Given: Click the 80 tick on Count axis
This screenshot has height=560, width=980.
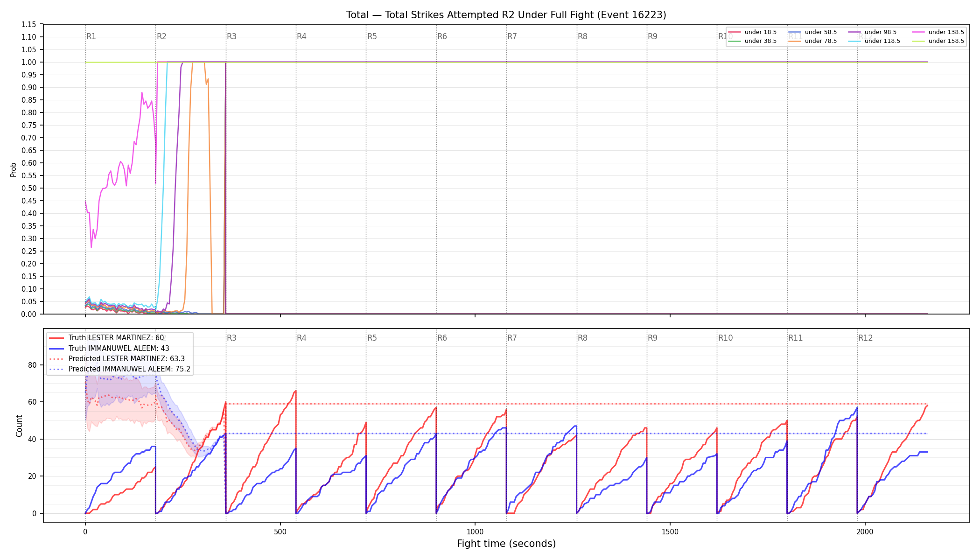Looking at the screenshot, I should coord(32,365).
